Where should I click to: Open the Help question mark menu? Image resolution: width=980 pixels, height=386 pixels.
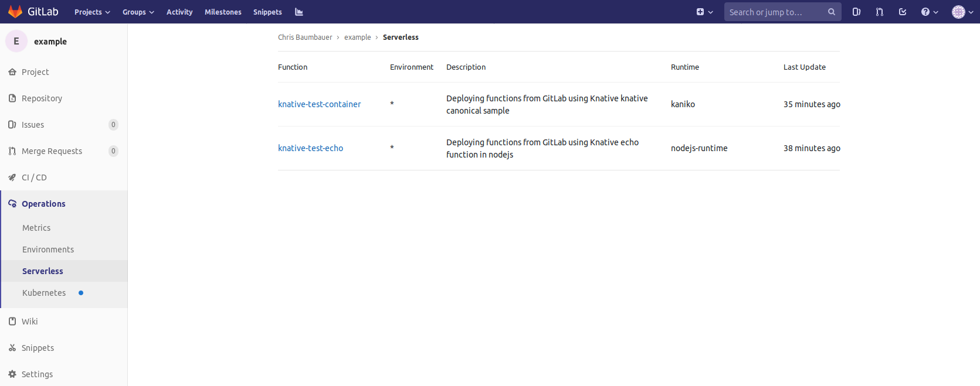930,12
